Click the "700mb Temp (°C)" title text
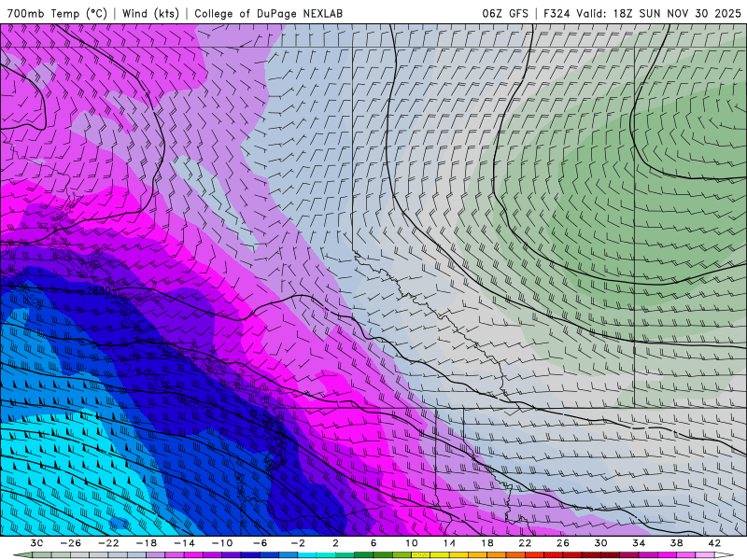 57,13
